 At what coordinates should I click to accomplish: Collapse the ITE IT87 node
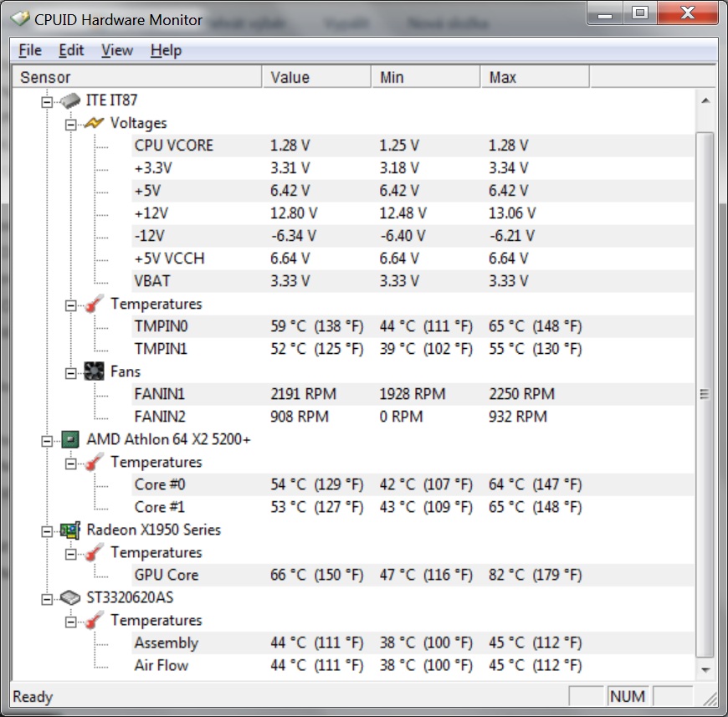tap(47, 101)
